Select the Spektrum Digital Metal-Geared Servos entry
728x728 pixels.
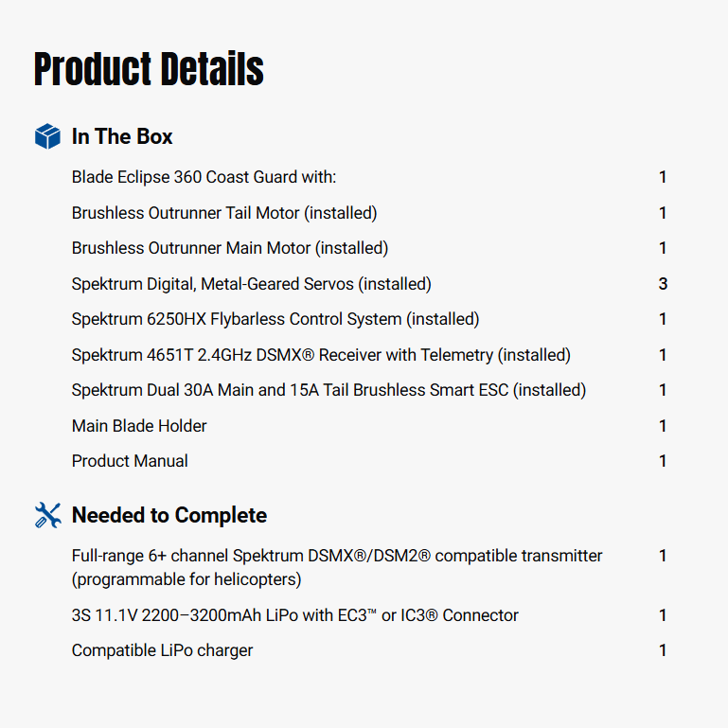(251, 284)
